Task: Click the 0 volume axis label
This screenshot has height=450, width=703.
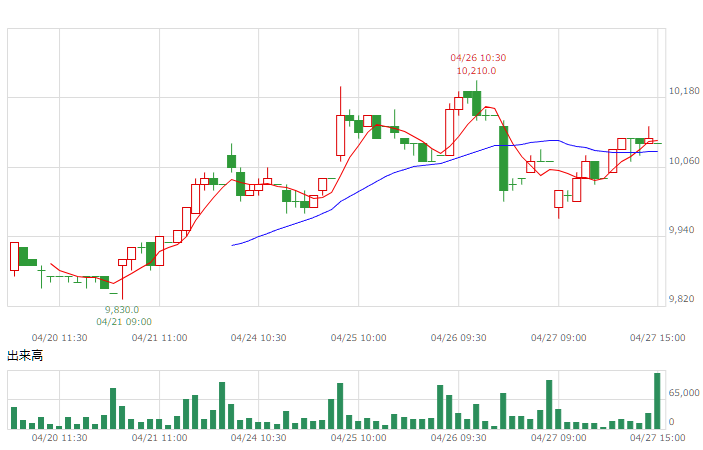Action: (x=671, y=422)
